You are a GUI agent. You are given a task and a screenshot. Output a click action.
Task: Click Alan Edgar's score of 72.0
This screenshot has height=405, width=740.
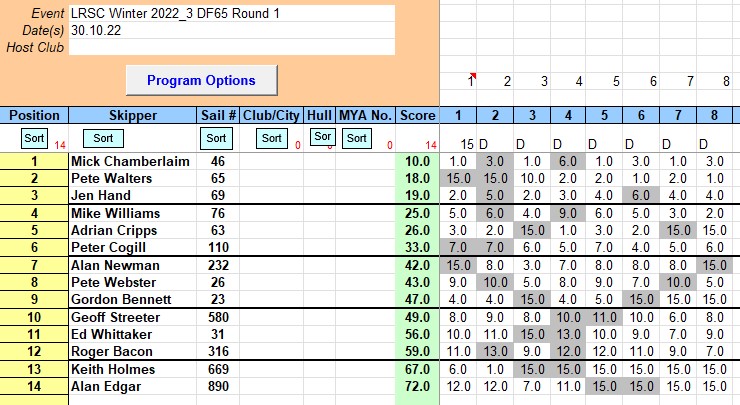click(417, 385)
